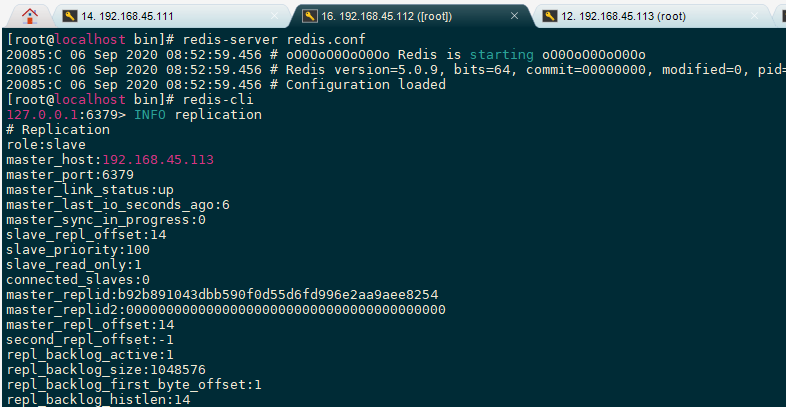This screenshot has height=407, width=786.
Task: Click key icon on 192.168.45.111 tab
Action: [x=70, y=16]
